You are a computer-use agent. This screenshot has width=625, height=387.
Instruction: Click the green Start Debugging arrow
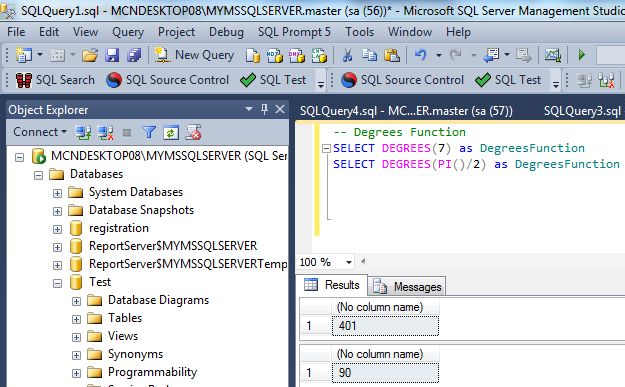click(x=582, y=55)
